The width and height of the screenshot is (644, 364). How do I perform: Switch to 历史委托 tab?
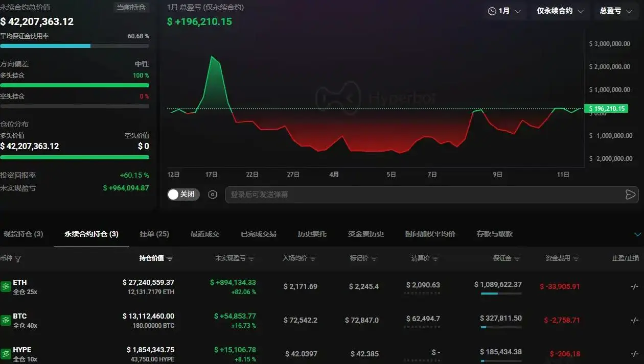tap(312, 234)
